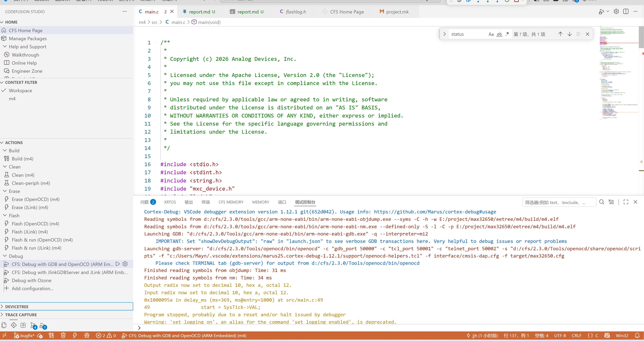The image size is (644, 341).
Task: Expand the TRACE CAPTURE section
Action: 66,315
